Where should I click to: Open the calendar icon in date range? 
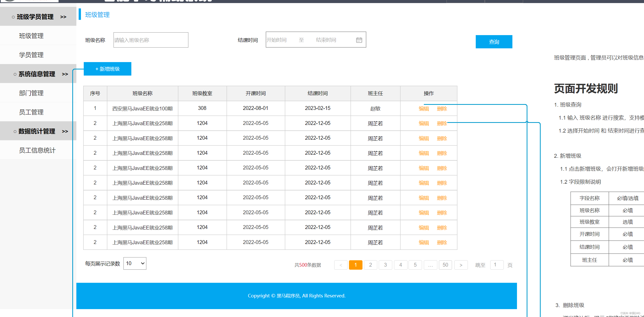[359, 40]
